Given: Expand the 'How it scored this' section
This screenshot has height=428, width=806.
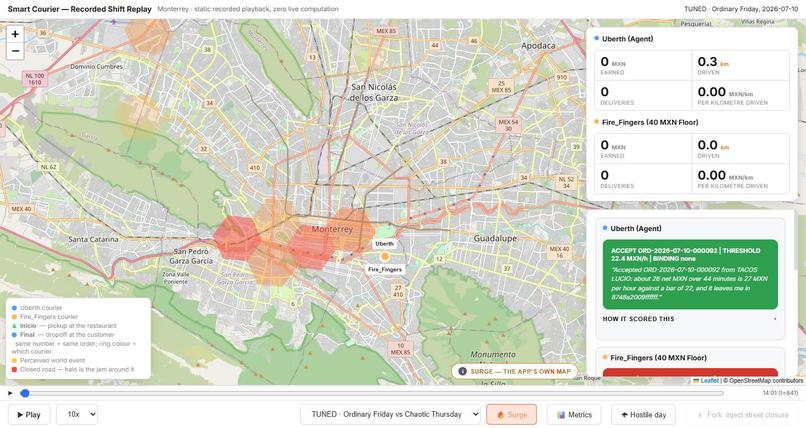Looking at the screenshot, I should 689,319.
